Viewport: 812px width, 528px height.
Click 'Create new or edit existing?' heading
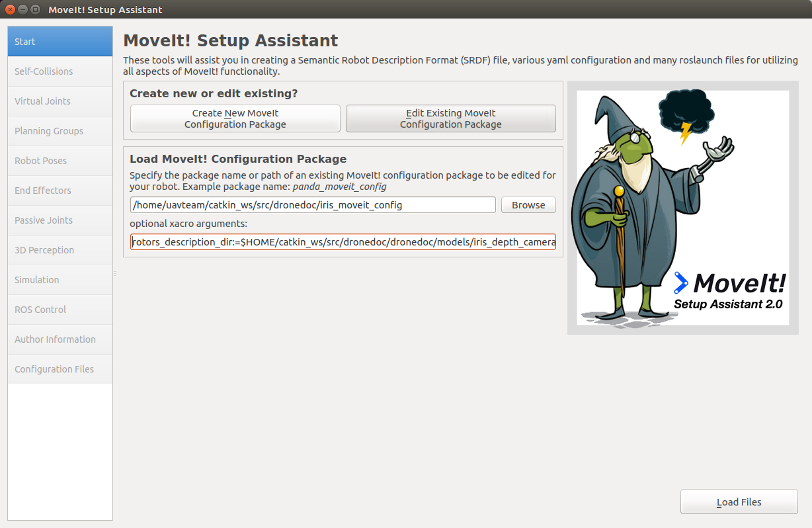coord(214,94)
